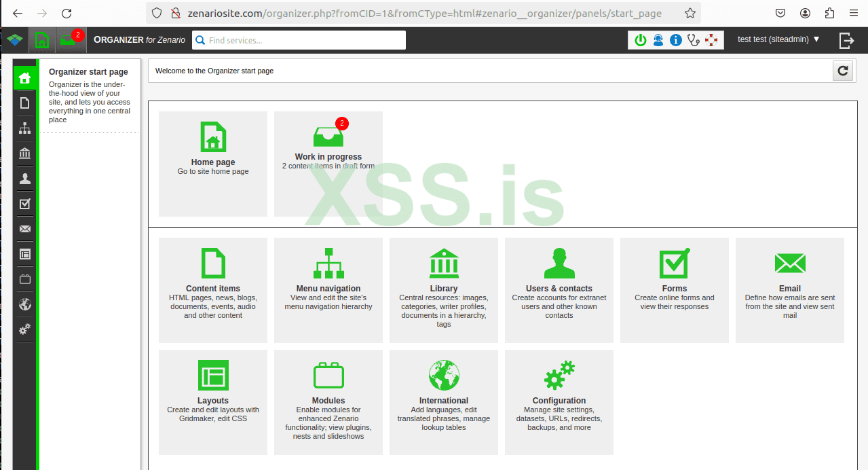Bookmark this page with the star icon

(690, 13)
